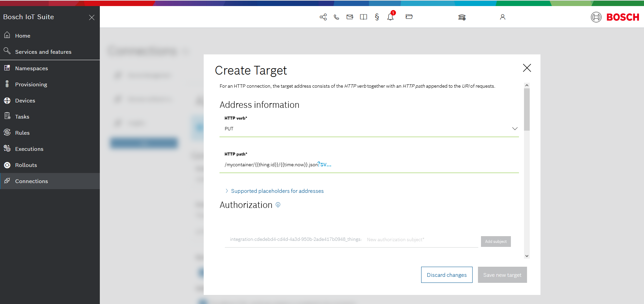Click the Namespaces grid icon

tap(7, 68)
